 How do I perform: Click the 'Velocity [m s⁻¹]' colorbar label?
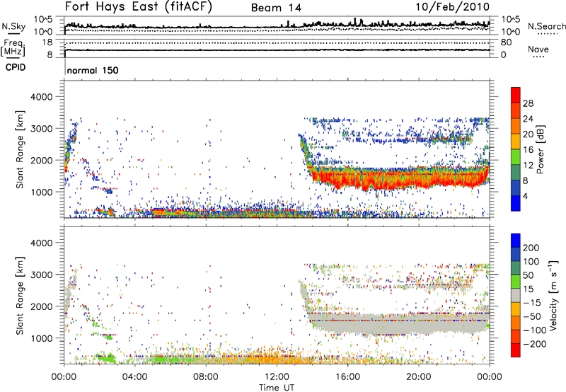pyautogui.click(x=553, y=295)
